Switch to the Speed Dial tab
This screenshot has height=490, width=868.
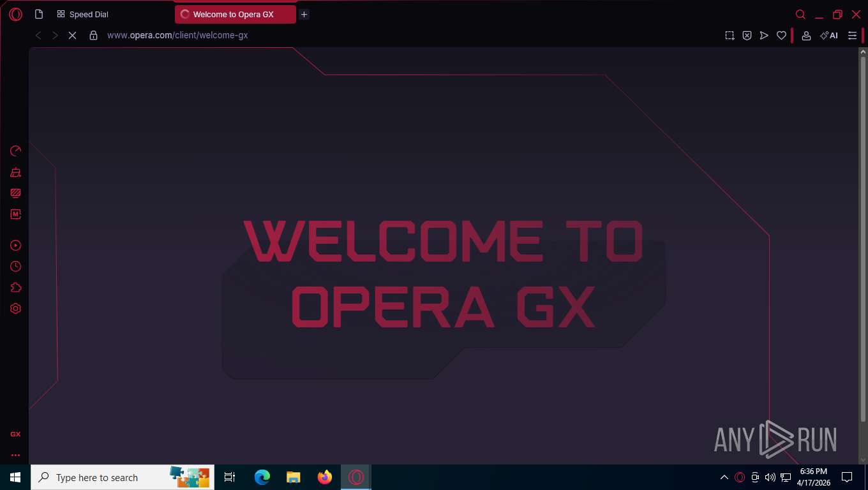[x=83, y=14]
